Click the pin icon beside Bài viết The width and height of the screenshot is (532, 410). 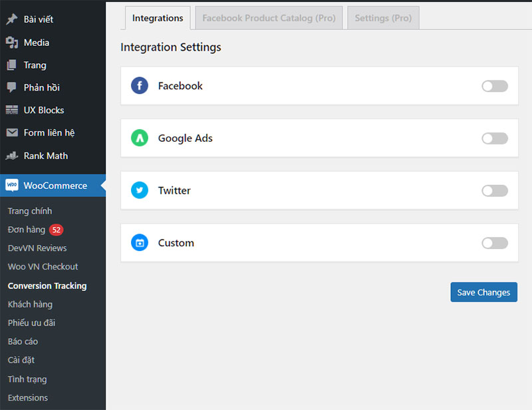pos(12,19)
